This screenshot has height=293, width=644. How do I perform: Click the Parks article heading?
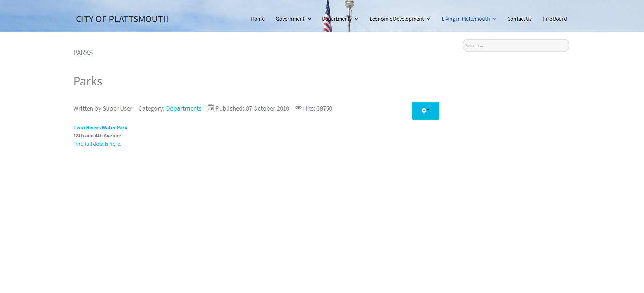click(88, 81)
